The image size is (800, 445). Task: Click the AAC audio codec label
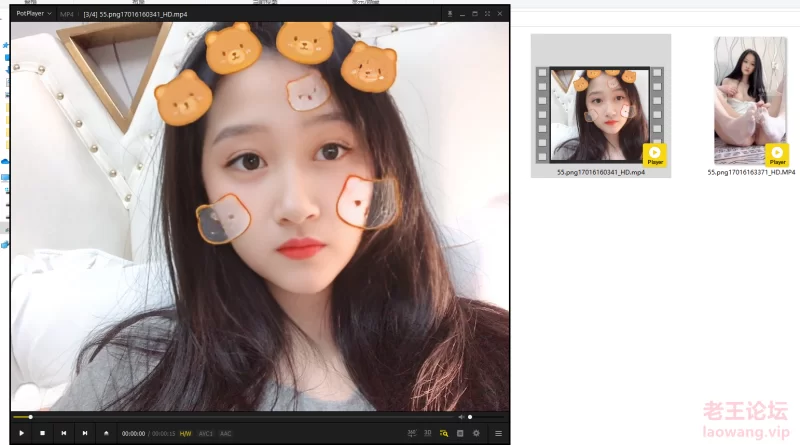click(x=226, y=434)
